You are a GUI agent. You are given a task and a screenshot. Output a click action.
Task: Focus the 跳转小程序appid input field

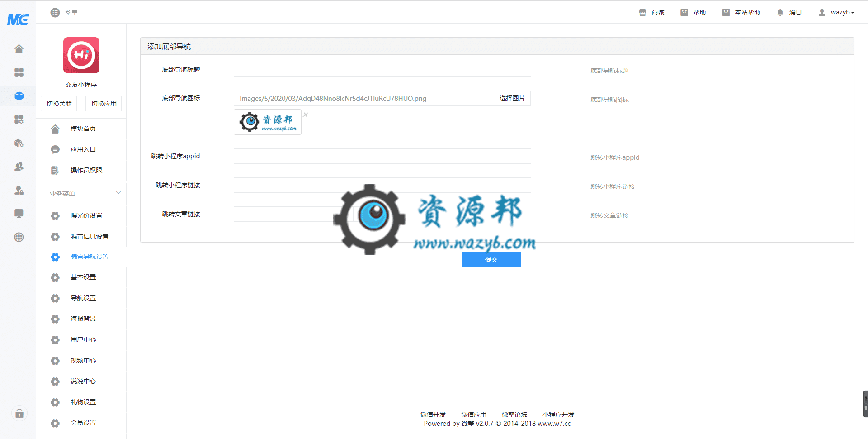[382, 156]
